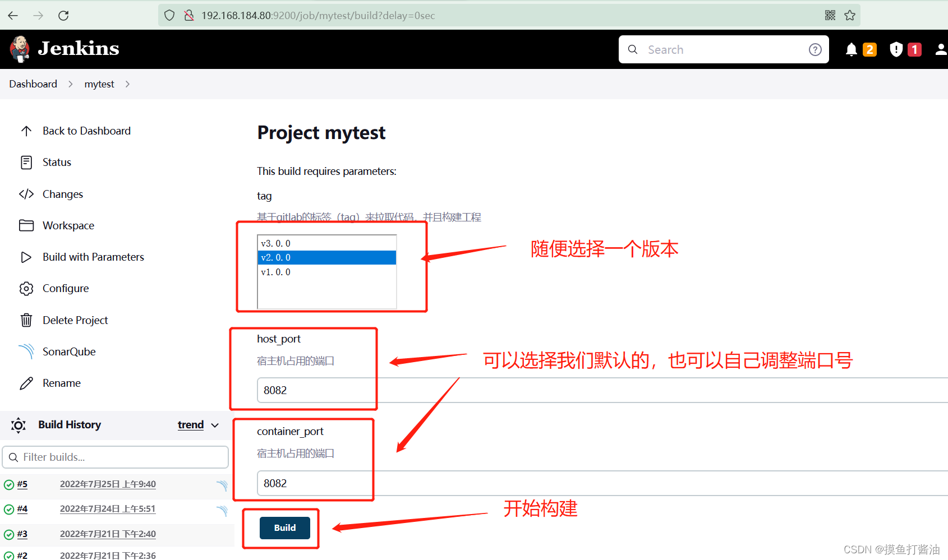Image resolution: width=948 pixels, height=560 pixels.
Task: Select tag v1.0.0 in the list
Action: (326, 272)
